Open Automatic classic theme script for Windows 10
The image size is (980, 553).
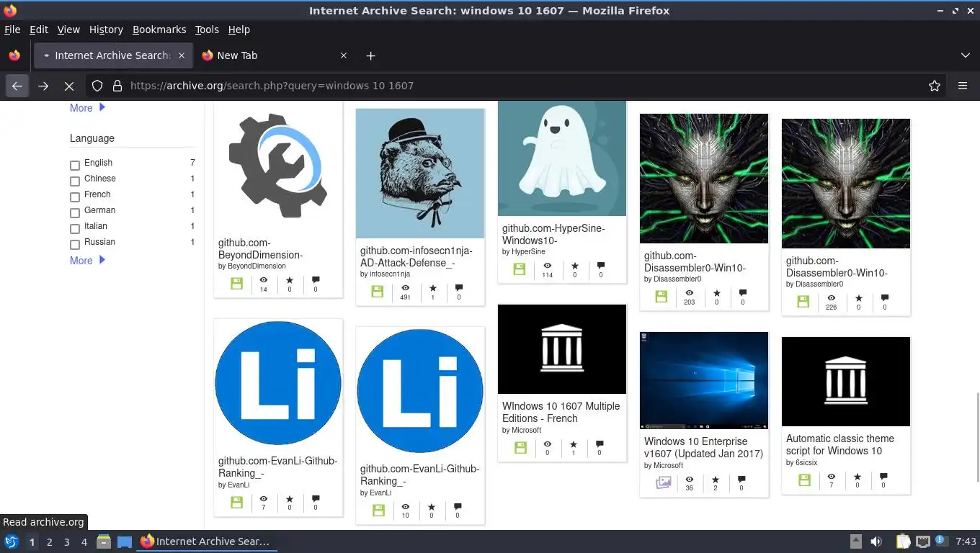click(840, 444)
